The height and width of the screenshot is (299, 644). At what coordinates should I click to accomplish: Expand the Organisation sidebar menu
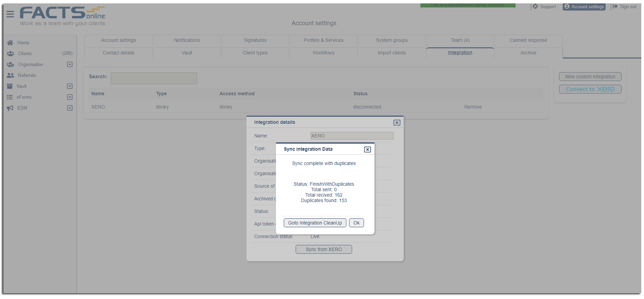(x=70, y=64)
